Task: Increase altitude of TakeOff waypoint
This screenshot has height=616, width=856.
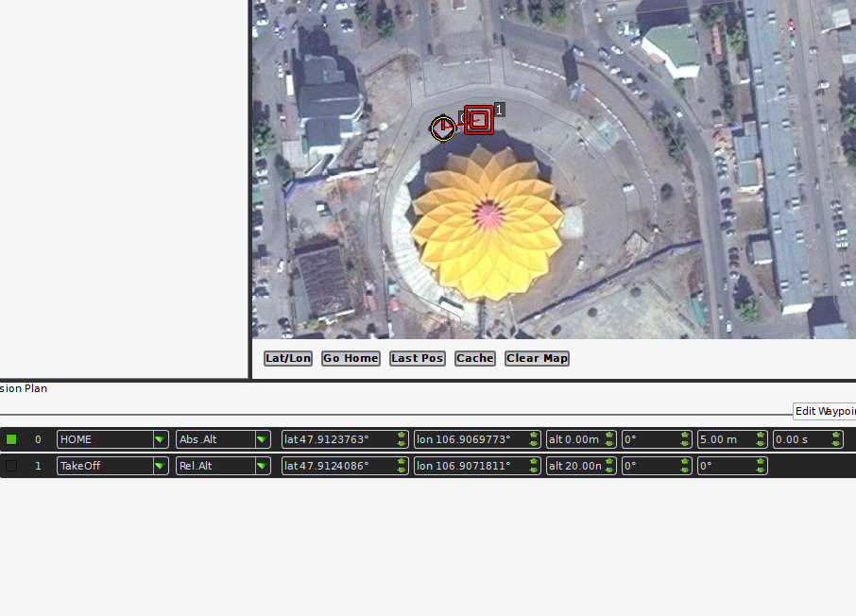Action: (x=609, y=462)
